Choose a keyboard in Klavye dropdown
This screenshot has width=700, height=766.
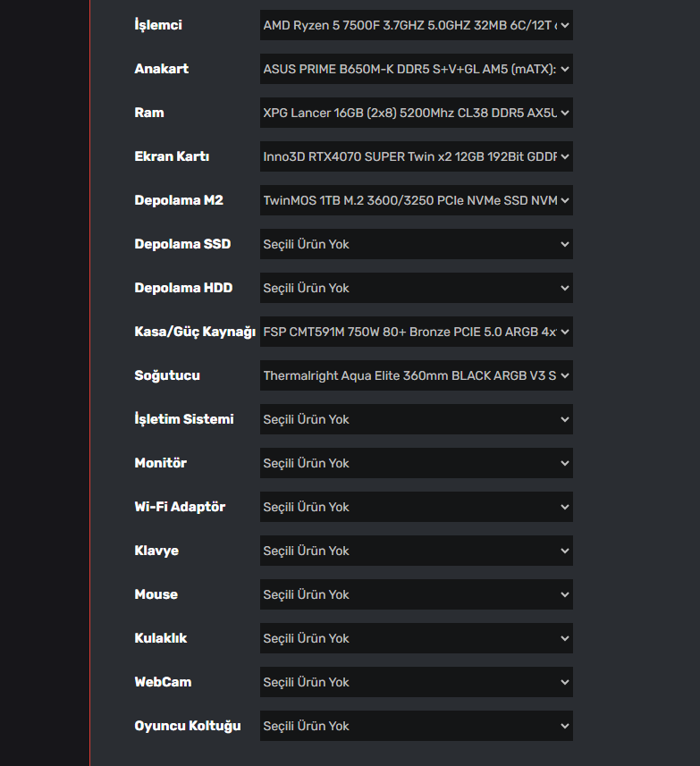click(416, 551)
